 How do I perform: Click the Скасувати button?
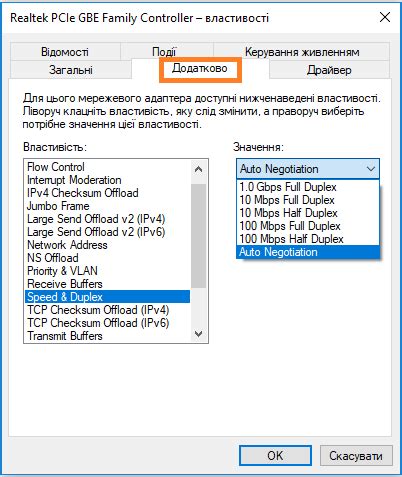click(x=356, y=455)
